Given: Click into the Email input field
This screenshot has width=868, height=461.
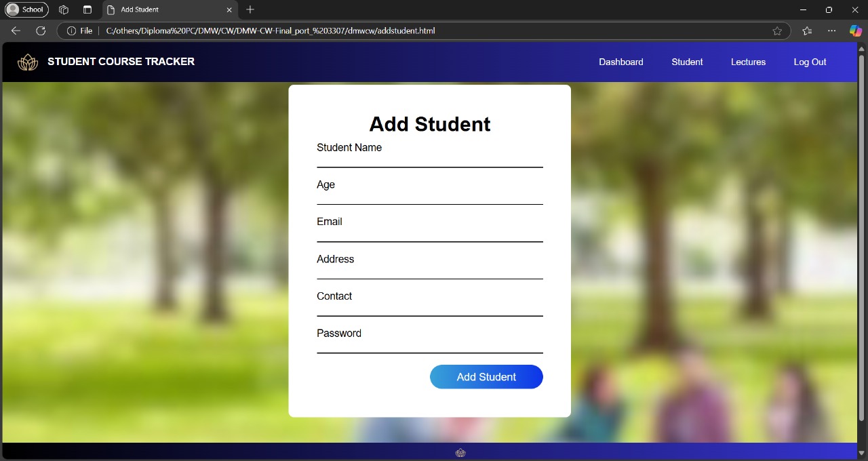Looking at the screenshot, I should coord(429,234).
